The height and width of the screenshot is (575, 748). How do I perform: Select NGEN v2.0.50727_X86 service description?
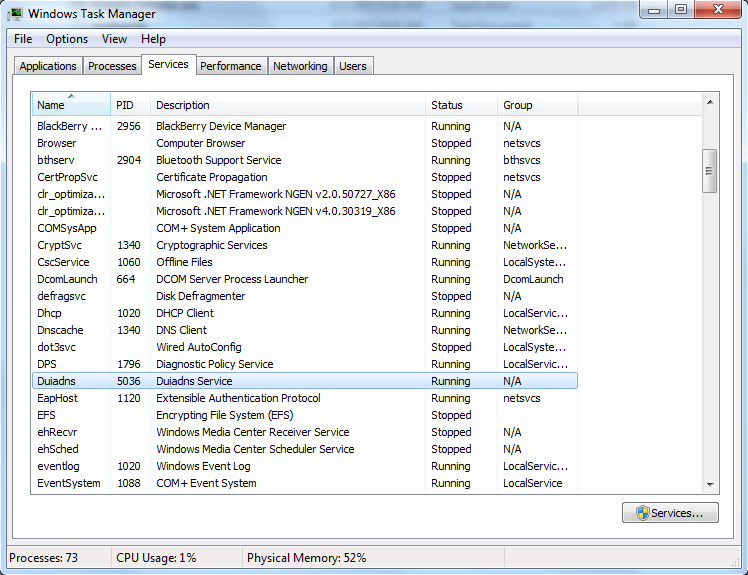(276, 194)
